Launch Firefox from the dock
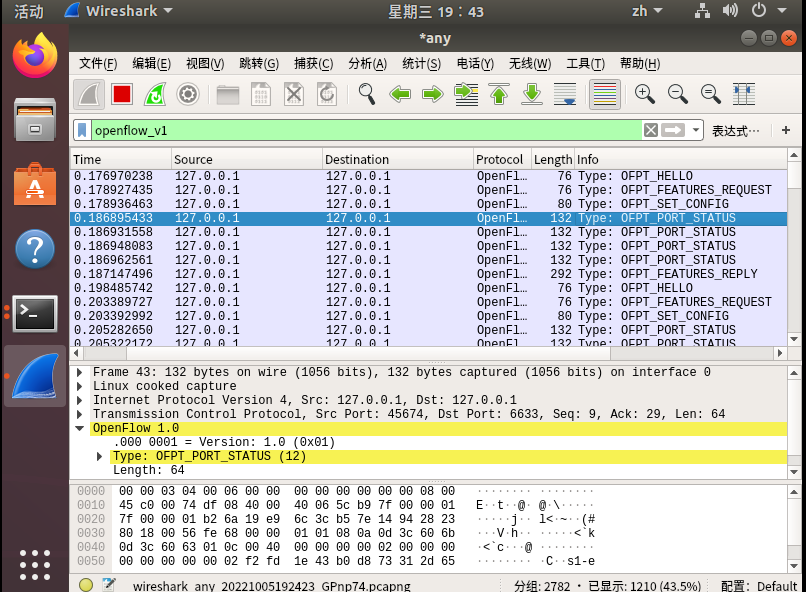 click(x=35, y=56)
